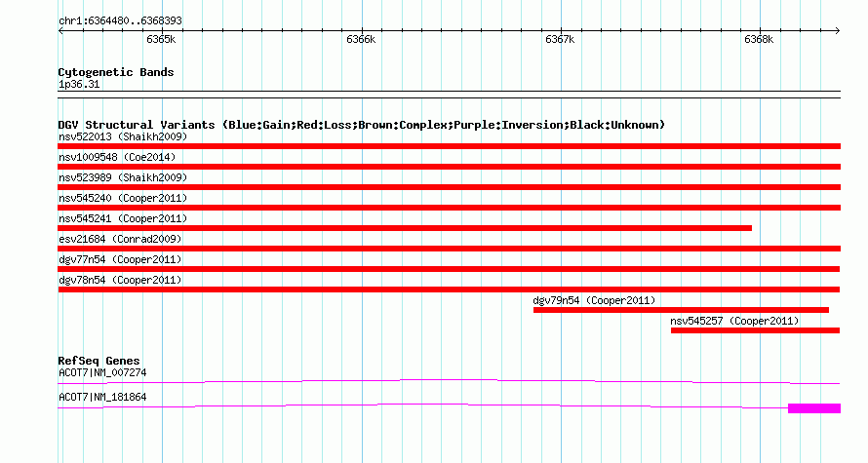This screenshot has width=868, height=463.
Task: Click the dgv78n54 red loss bar
Action: coord(449,289)
